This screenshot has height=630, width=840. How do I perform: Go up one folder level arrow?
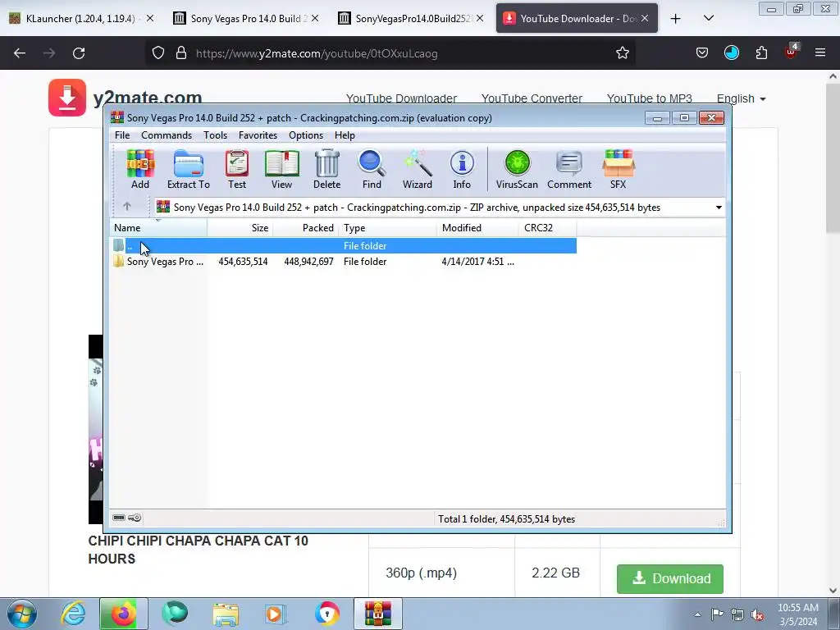point(127,206)
